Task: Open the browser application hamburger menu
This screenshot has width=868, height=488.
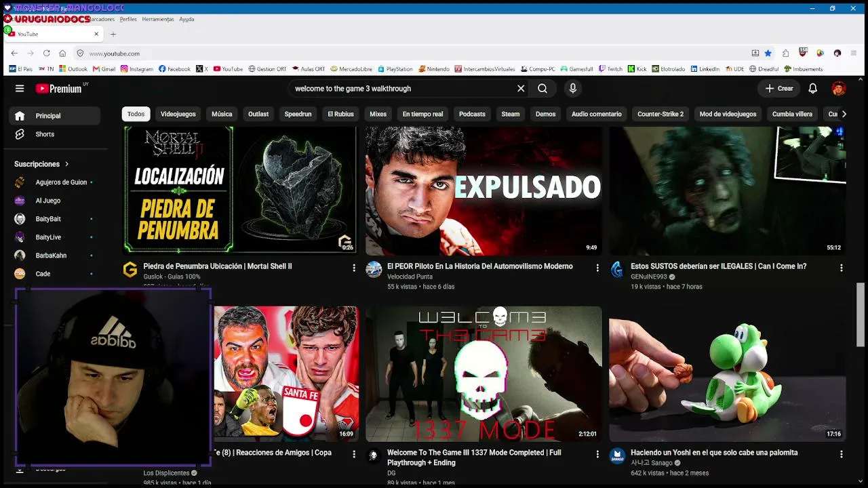Action: pyautogui.click(x=854, y=53)
